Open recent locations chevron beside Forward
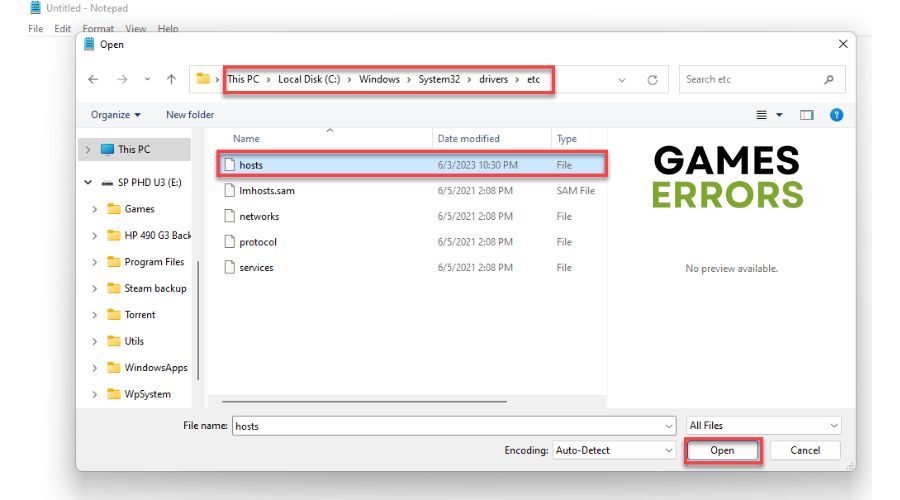The height and width of the screenshot is (500, 900). [x=147, y=80]
